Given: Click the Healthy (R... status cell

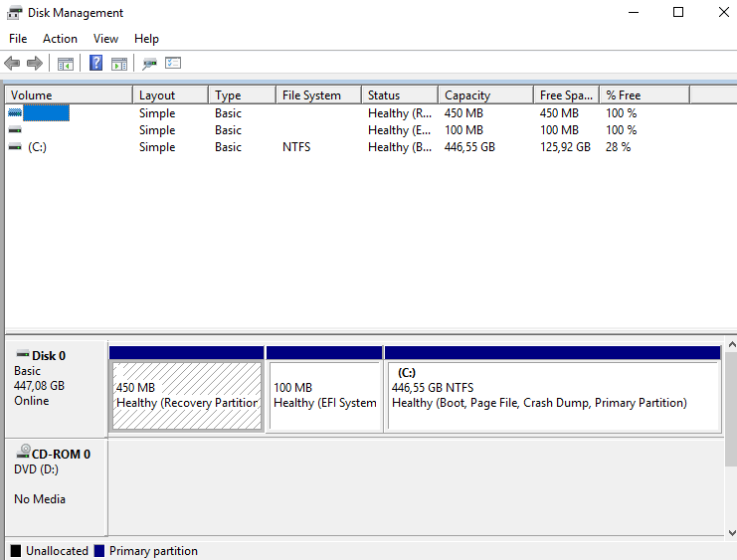Looking at the screenshot, I should 400,113.
